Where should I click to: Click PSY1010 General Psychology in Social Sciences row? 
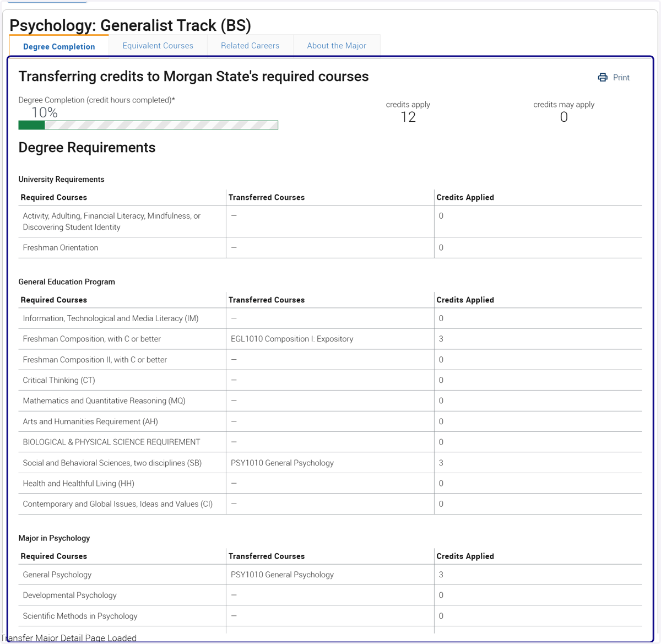click(x=282, y=463)
